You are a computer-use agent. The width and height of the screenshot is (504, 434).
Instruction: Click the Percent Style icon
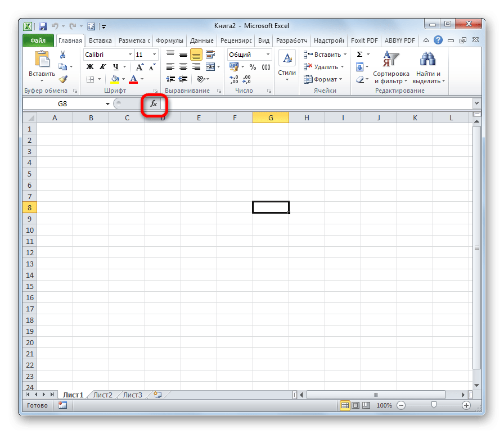point(253,67)
